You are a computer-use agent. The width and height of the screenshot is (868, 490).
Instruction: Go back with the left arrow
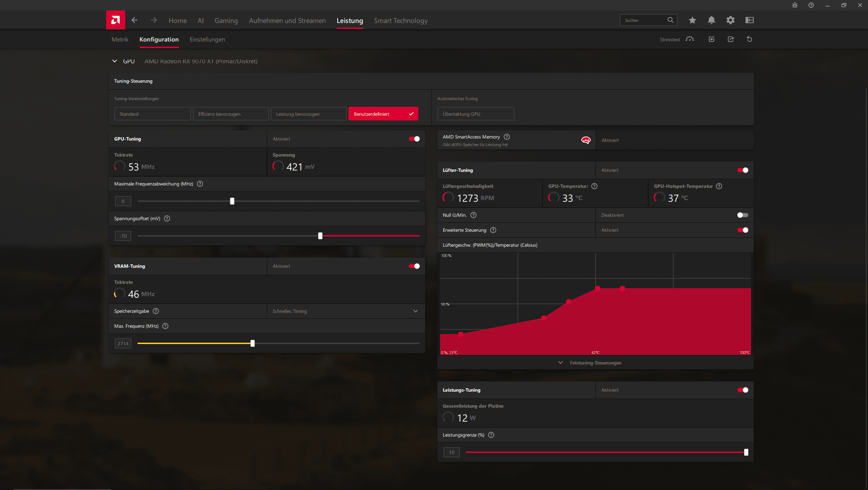[134, 20]
